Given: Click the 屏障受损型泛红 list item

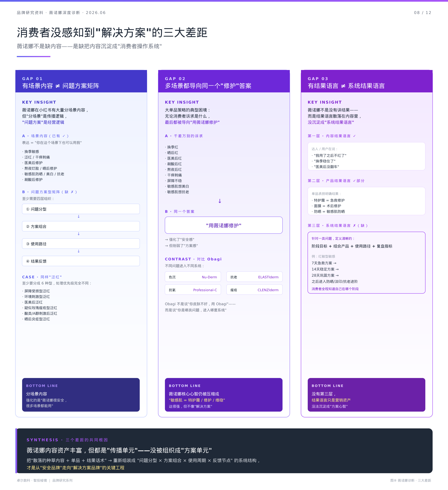Looking at the screenshot, I should click(36, 291).
